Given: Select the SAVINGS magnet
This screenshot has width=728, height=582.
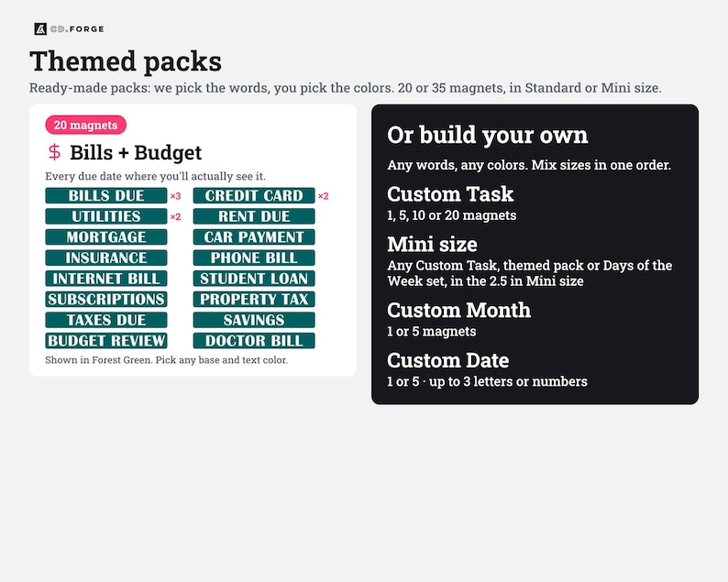Looking at the screenshot, I should (254, 320).
